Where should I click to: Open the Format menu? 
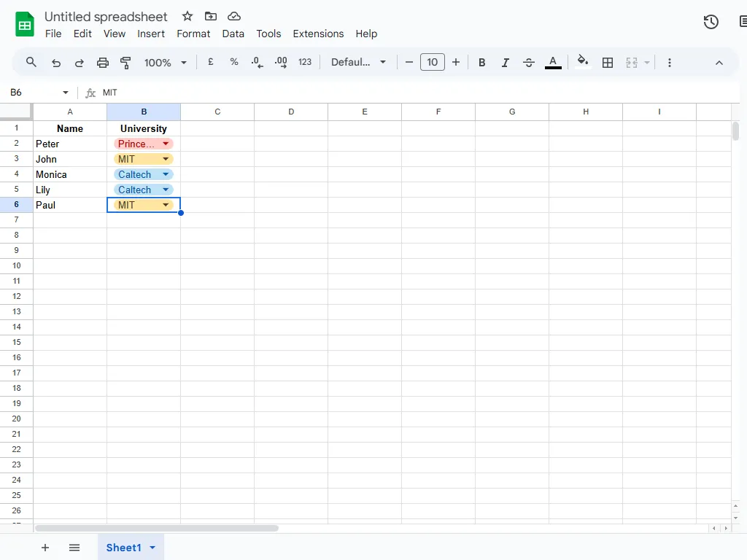click(193, 34)
